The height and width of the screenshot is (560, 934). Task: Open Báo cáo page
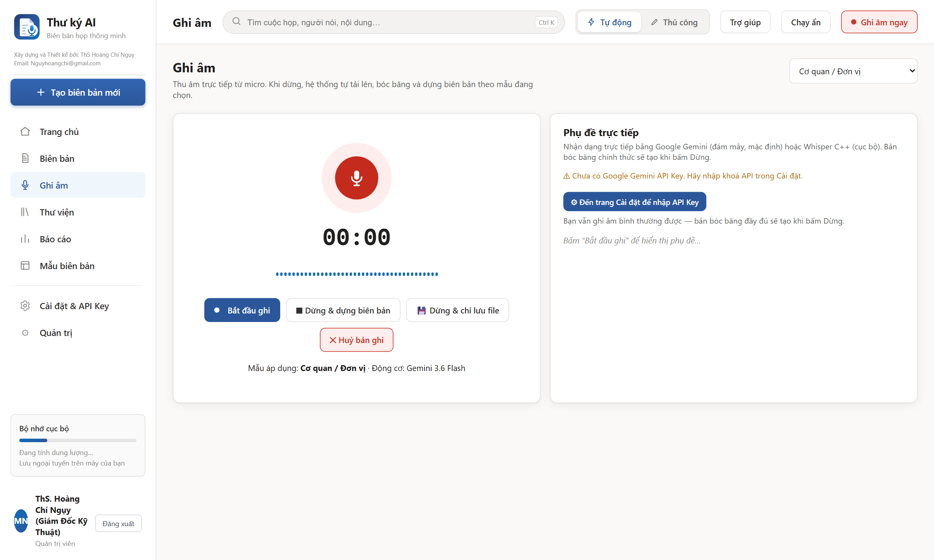pyautogui.click(x=78, y=239)
